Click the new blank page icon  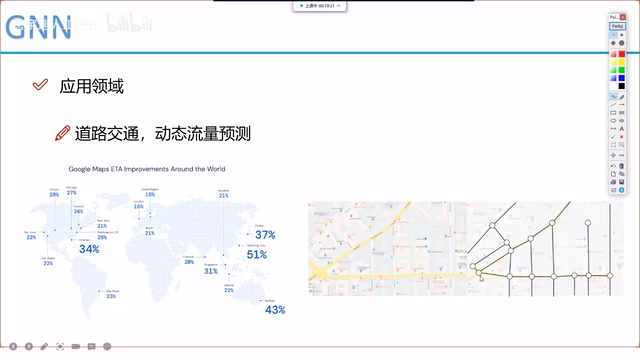[613, 174]
